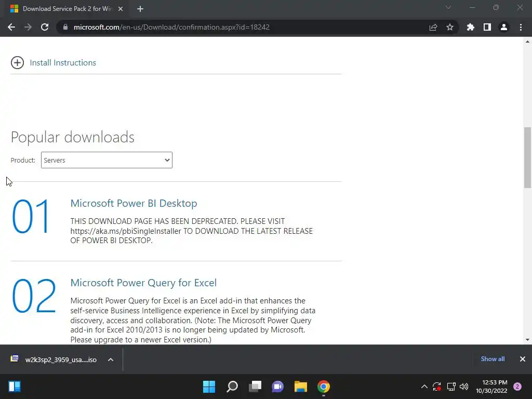Open File Explorer from taskbar
Image resolution: width=532 pixels, height=399 pixels.
coord(301,387)
